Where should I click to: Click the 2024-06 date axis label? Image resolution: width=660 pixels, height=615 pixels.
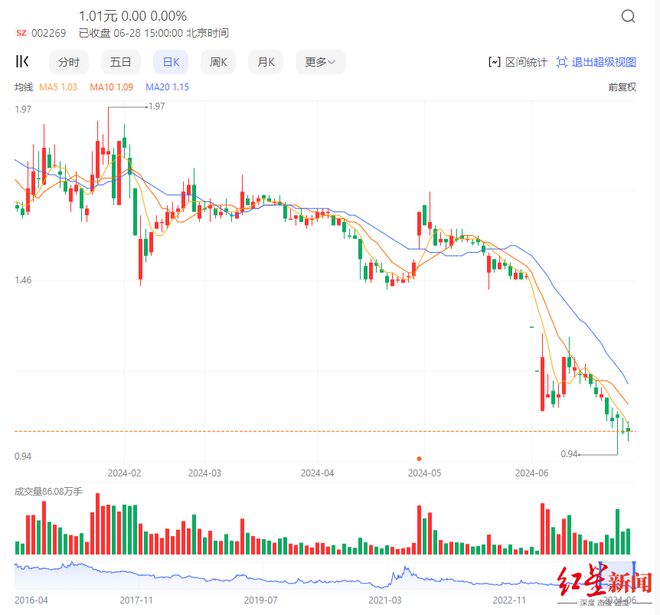pyautogui.click(x=532, y=473)
